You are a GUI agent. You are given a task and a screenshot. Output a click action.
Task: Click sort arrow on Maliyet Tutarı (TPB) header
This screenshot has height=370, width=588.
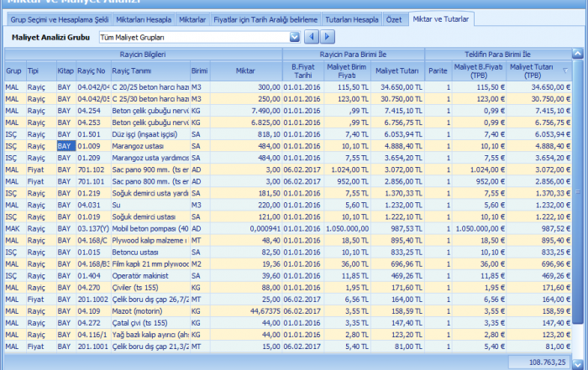[564, 71]
